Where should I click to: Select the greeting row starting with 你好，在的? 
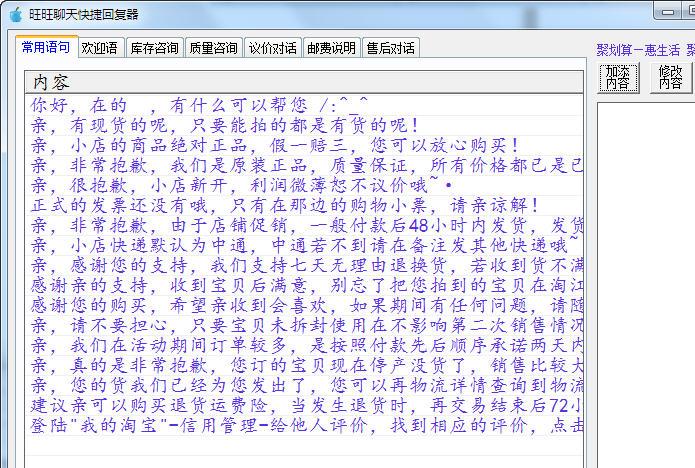(x=200, y=104)
